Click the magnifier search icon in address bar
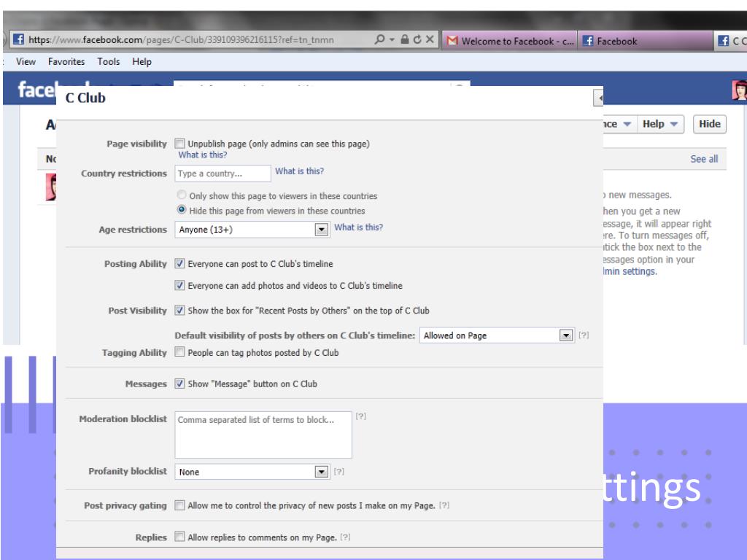Screen dimensions: 747x560 (379, 39)
